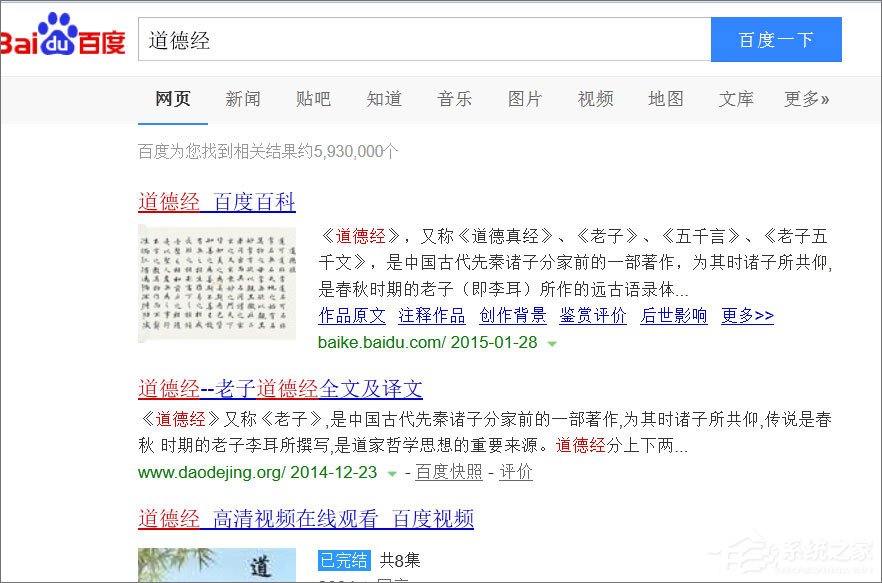Open the 道德经_百度百科 result title

tap(217, 202)
